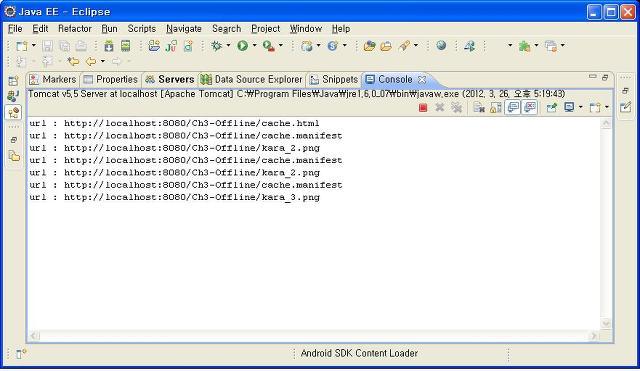
Task: Open the Window menu
Action: 306,29
